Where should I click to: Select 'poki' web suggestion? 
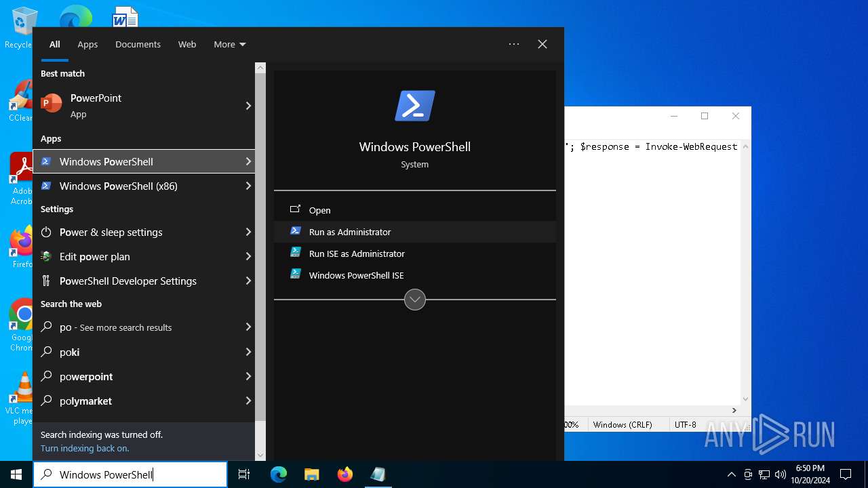coord(144,352)
